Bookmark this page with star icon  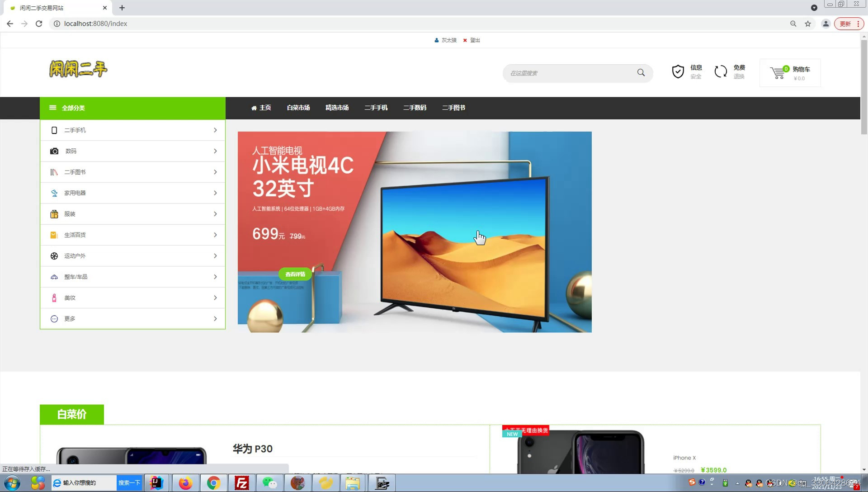tap(808, 24)
